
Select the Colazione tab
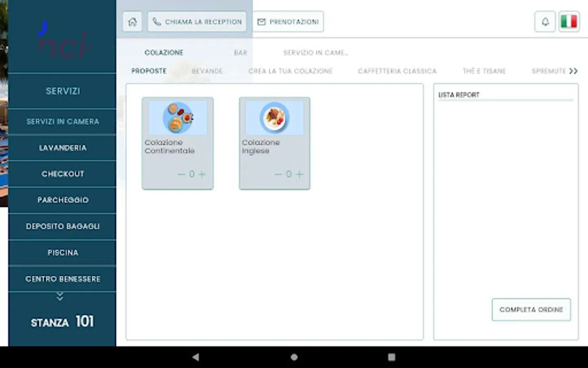point(164,53)
